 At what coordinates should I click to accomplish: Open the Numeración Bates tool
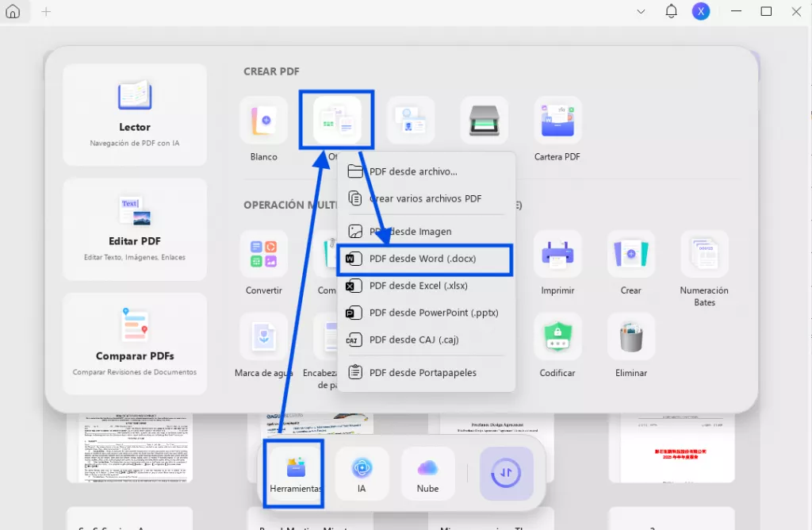(x=705, y=254)
